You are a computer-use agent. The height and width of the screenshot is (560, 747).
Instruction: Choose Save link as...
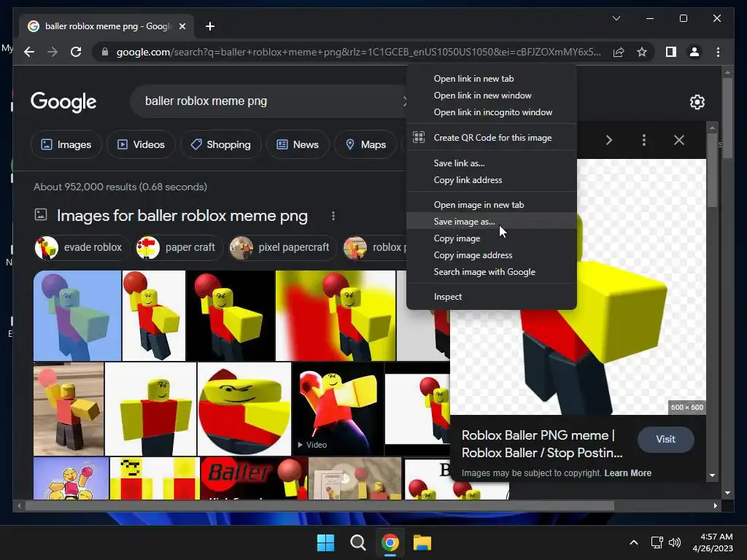492,163
